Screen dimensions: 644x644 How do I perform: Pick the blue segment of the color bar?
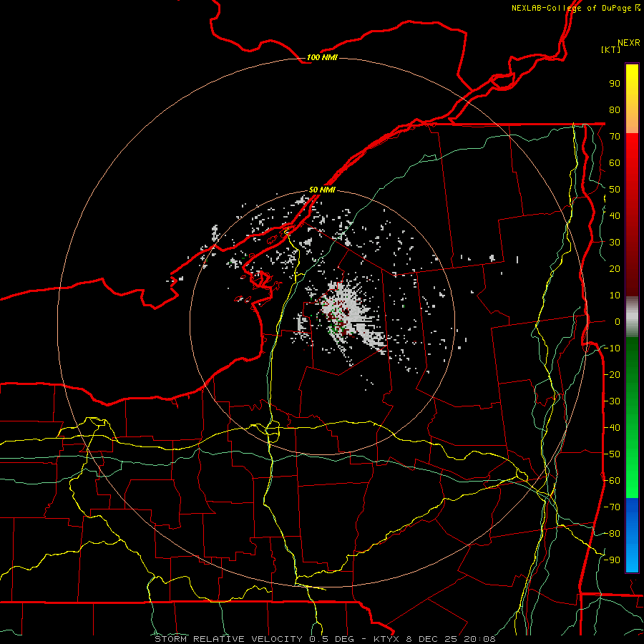pyautogui.click(x=632, y=535)
